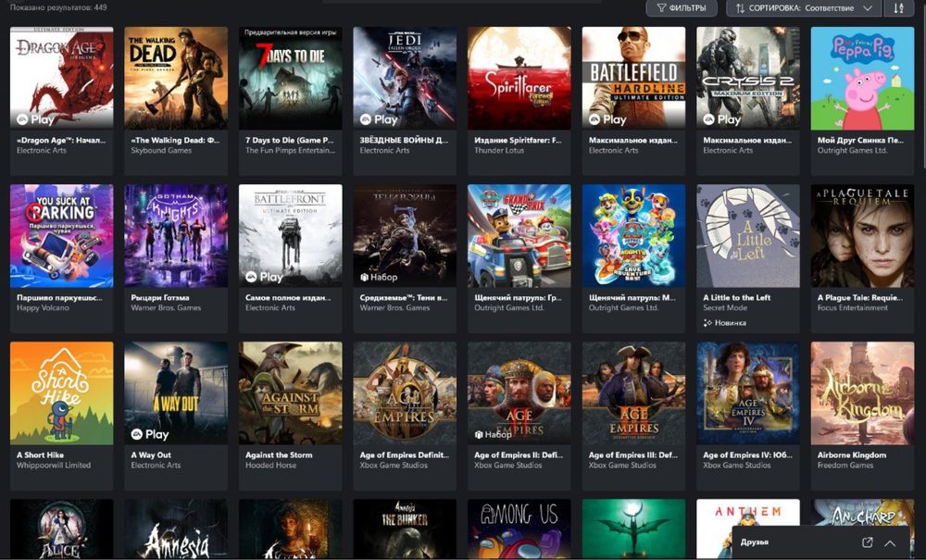The width and height of the screenshot is (926, 560).
Task: Expand the Друзья panel chevron
Action: click(x=890, y=543)
